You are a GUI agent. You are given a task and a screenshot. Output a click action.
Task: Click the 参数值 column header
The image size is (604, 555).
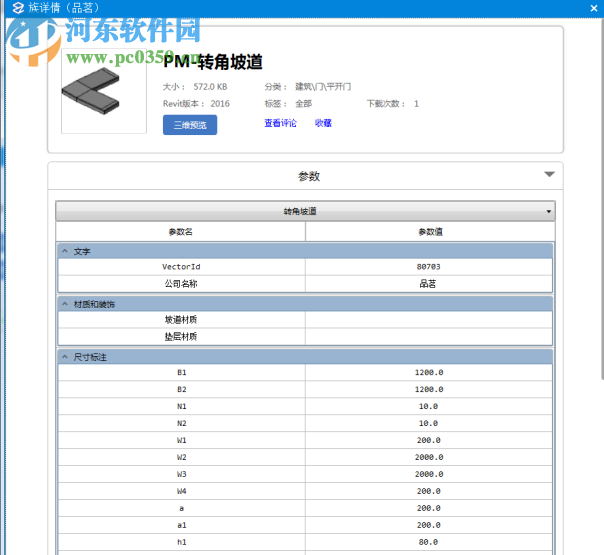[430, 232]
